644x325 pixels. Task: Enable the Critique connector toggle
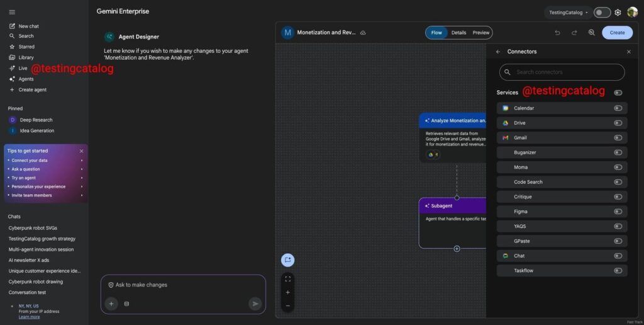(618, 197)
